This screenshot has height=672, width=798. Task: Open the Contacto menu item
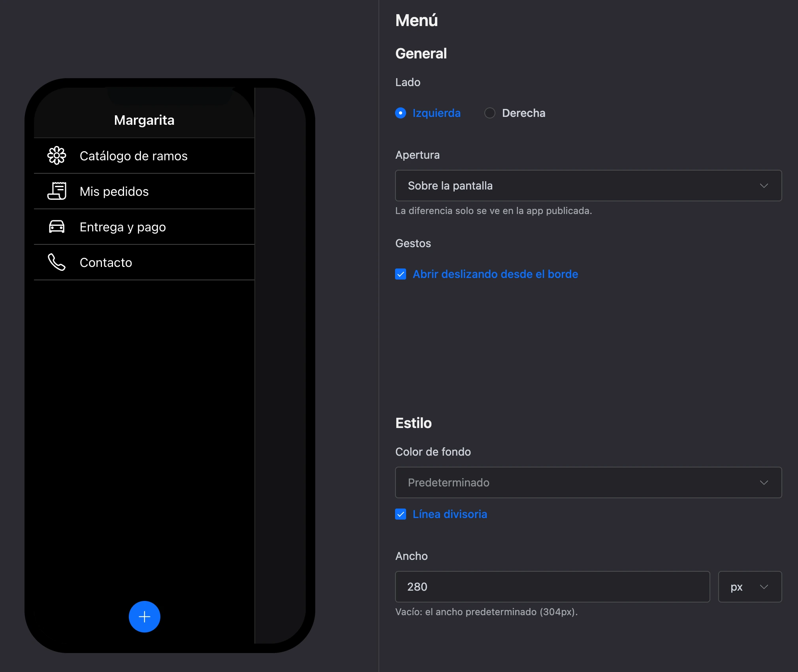tap(144, 262)
